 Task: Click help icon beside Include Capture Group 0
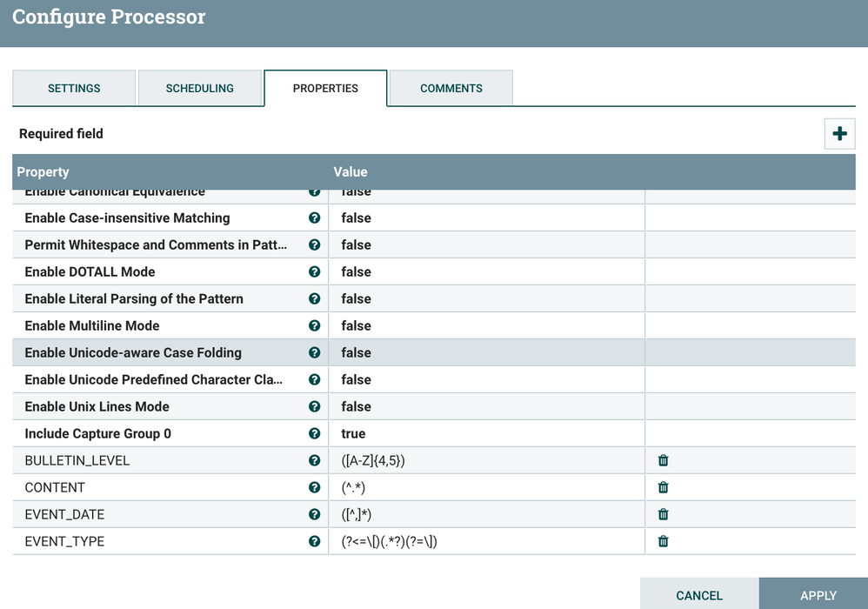coord(315,434)
